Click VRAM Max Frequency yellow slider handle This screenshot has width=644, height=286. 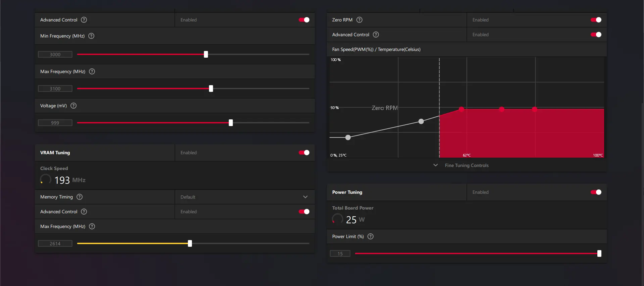[190, 243]
